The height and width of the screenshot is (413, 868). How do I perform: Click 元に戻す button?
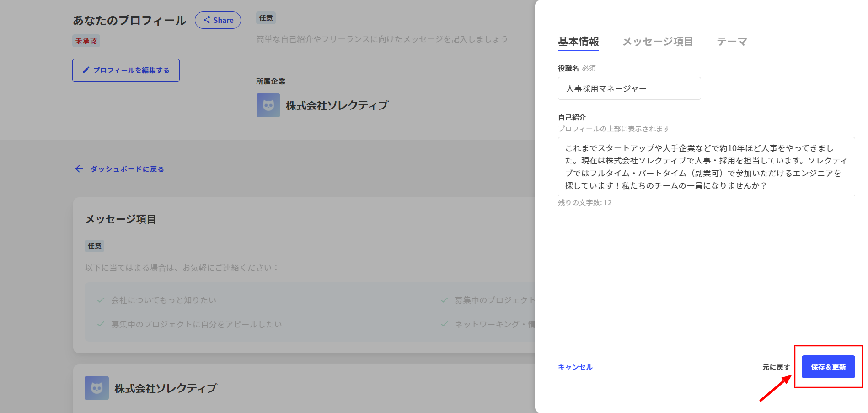click(776, 367)
